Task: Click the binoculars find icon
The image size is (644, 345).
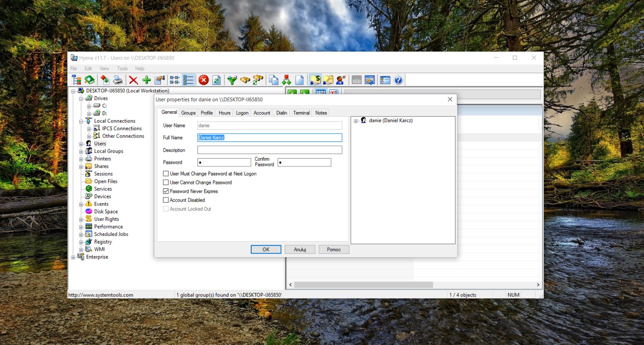Action: coord(245,80)
